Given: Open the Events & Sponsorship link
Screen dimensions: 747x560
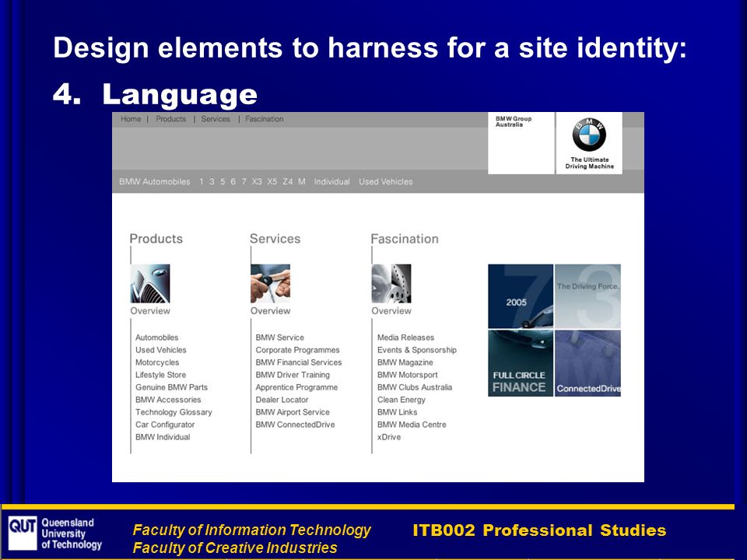Looking at the screenshot, I should coord(417,350).
